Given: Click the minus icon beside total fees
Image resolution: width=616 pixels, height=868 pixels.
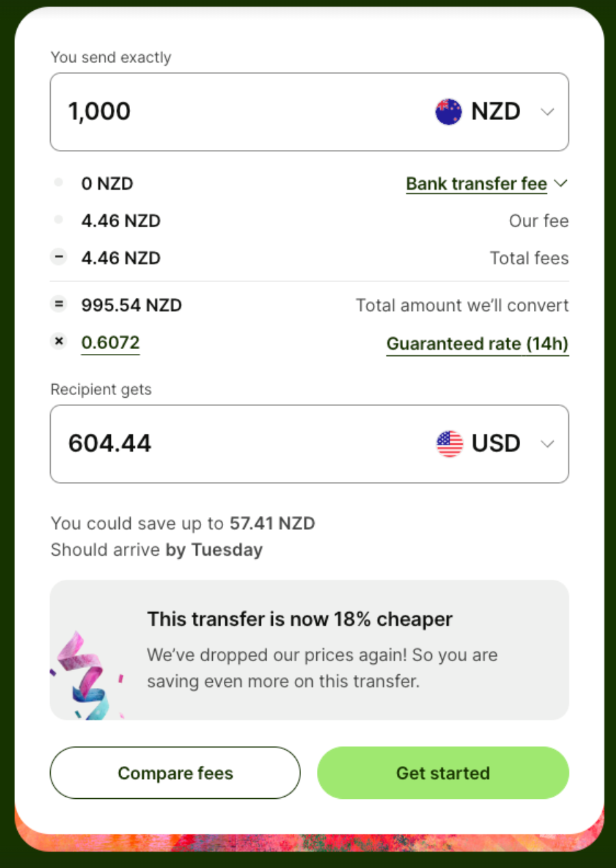Looking at the screenshot, I should 59,257.
